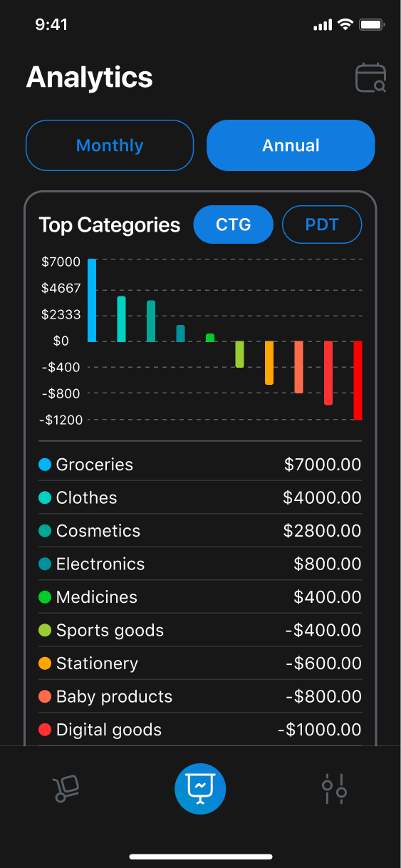The width and height of the screenshot is (401, 868).
Task: Open the delivery cart tab icon
Action: pyautogui.click(x=66, y=788)
